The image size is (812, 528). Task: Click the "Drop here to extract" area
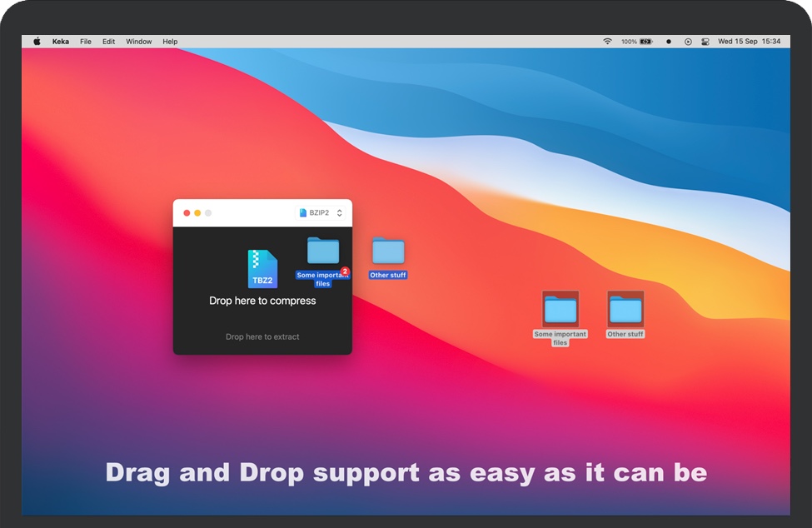(262, 337)
